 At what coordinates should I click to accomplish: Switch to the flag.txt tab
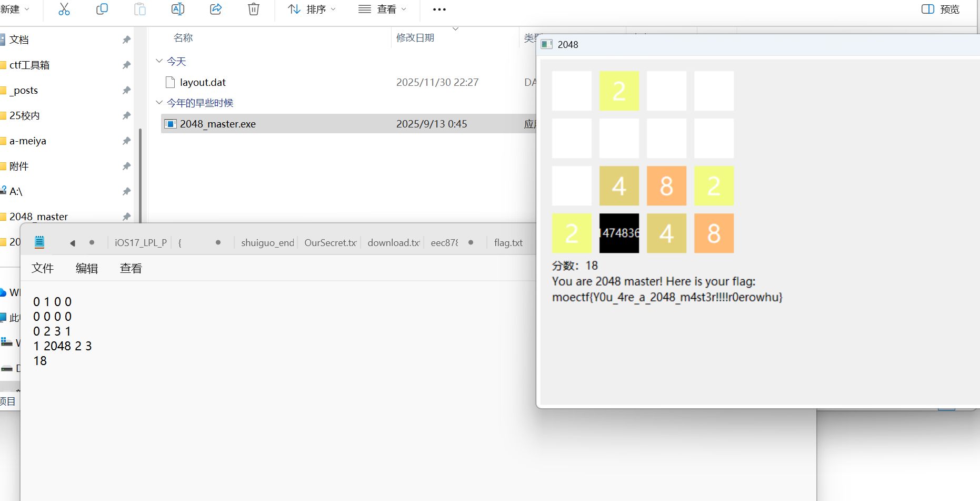(508, 243)
